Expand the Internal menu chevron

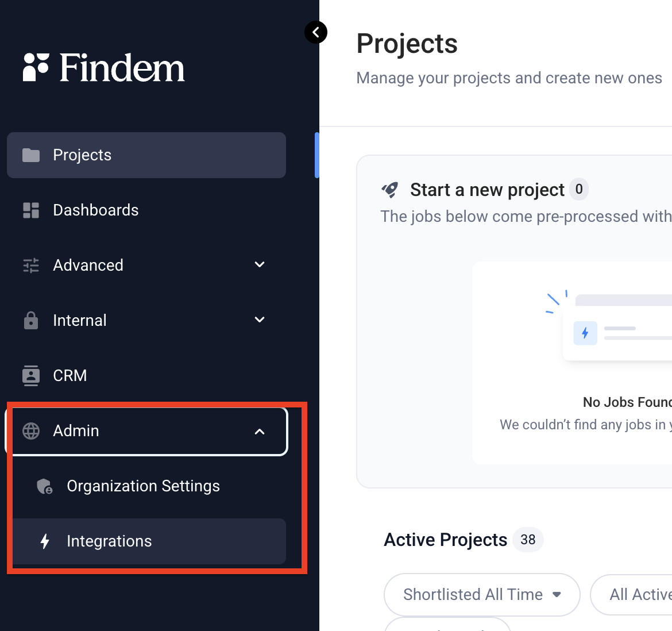click(259, 320)
